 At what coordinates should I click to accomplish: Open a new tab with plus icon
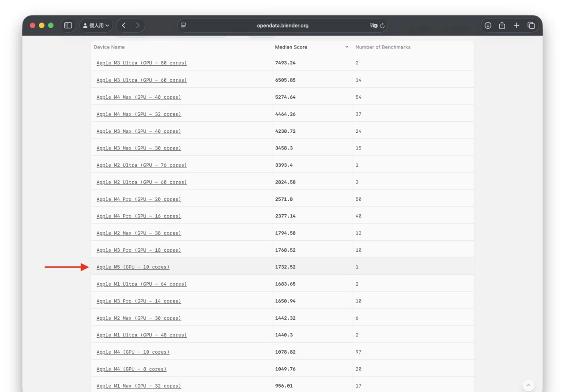point(516,26)
